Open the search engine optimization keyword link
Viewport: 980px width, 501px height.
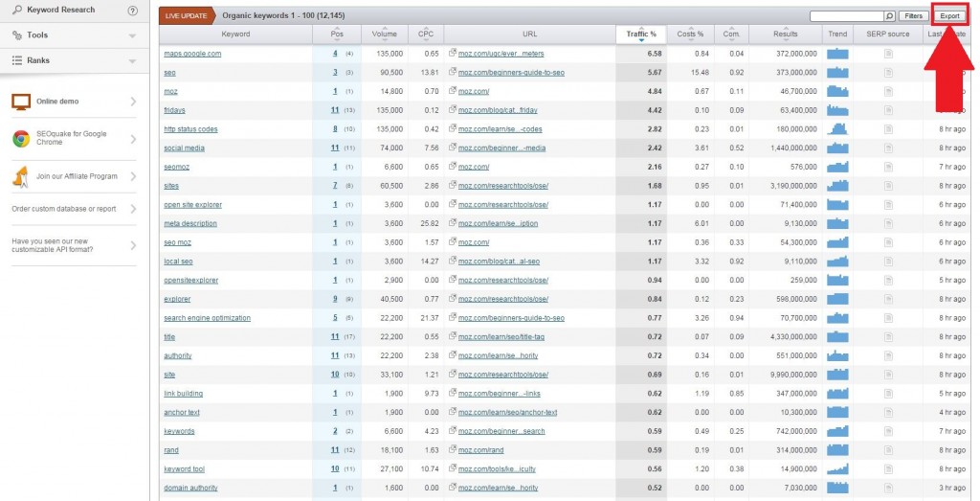(x=207, y=318)
